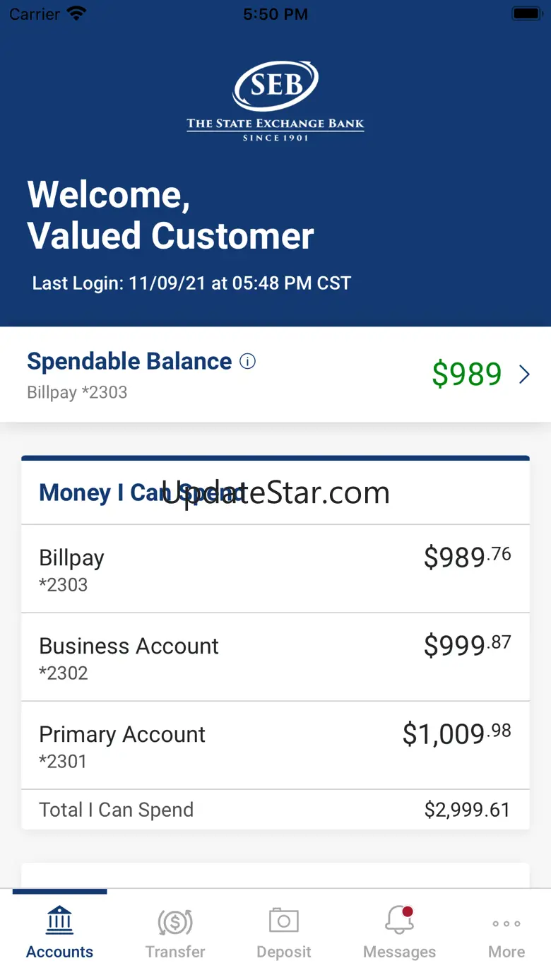Tap the Last Login timestamp text
The image size is (551, 980).
[x=191, y=283]
